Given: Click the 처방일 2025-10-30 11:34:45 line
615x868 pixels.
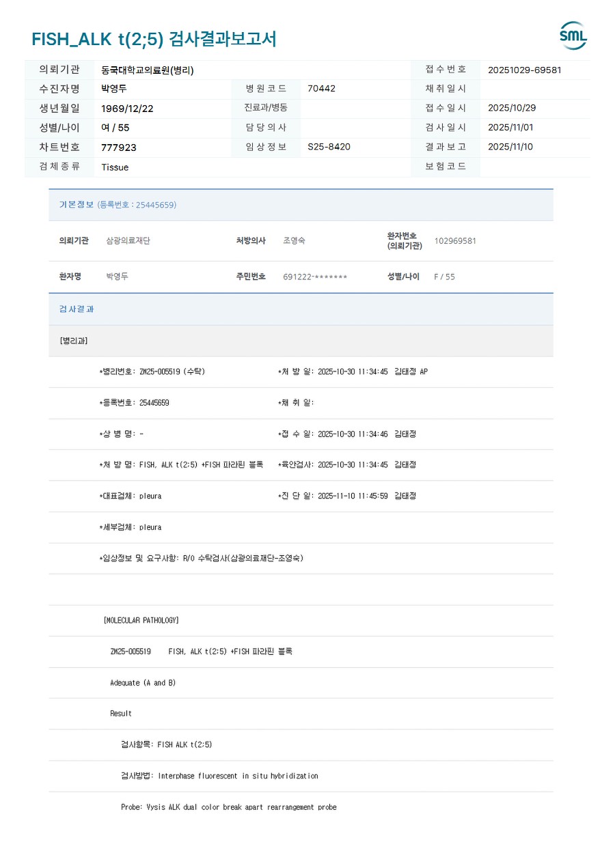Looking at the screenshot, I should (x=353, y=372).
